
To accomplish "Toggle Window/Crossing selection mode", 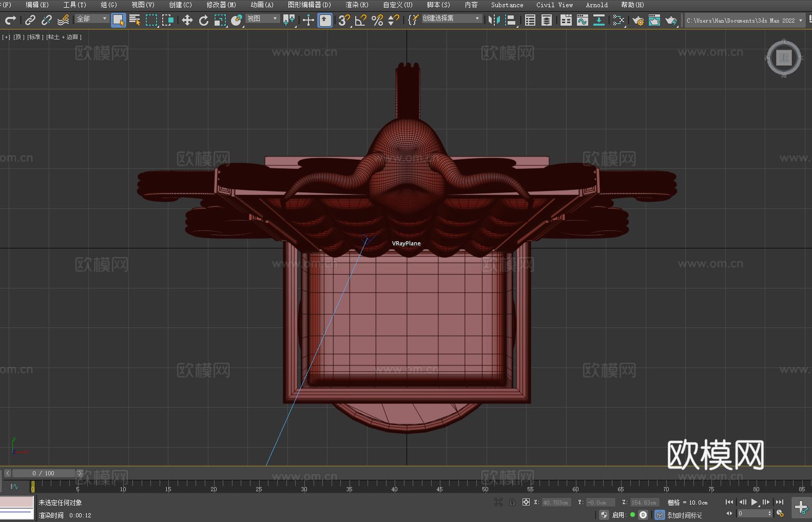I will point(168,20).
